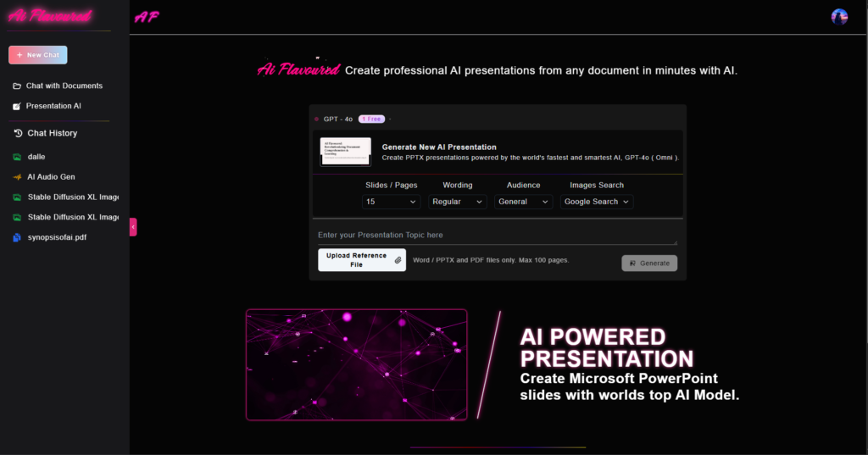
Task: Open synopsisofai.pdf from chat history
Action: click(x=57, y=237)
